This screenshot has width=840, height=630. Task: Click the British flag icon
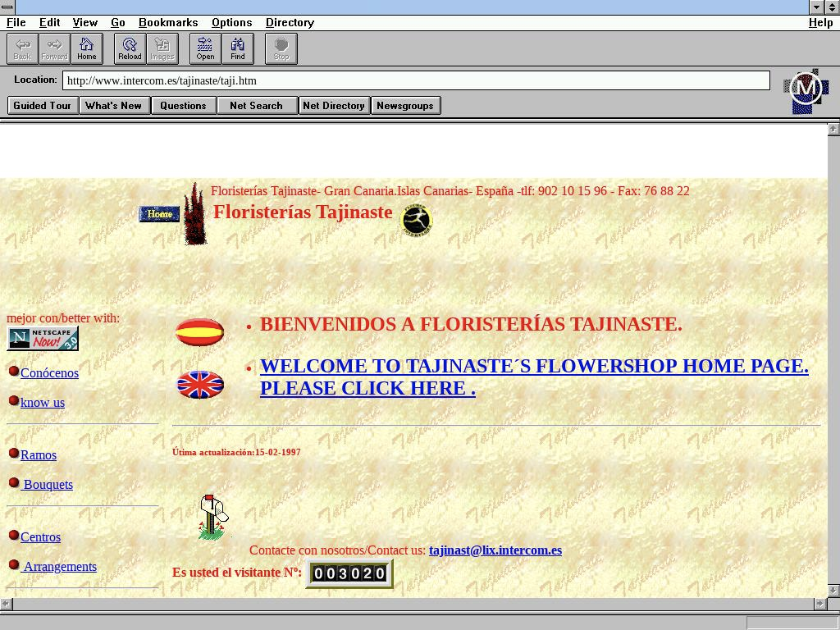click(x=200, y=384)
